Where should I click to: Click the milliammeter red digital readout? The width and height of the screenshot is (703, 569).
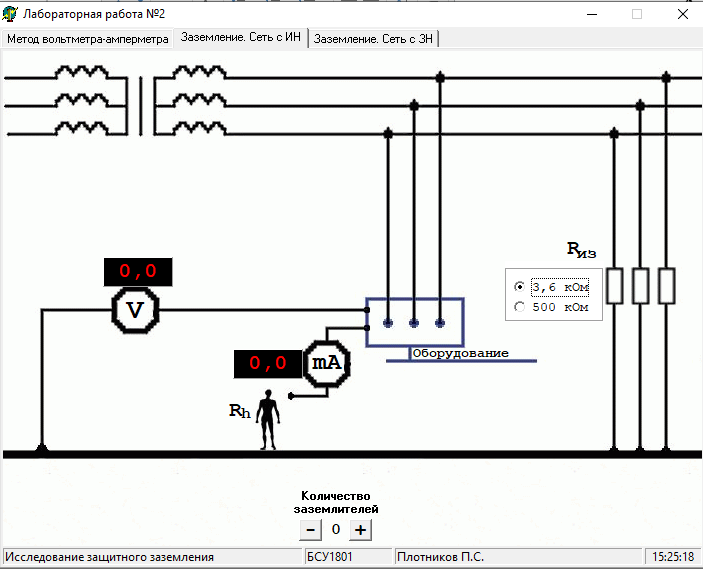(268, 364)
